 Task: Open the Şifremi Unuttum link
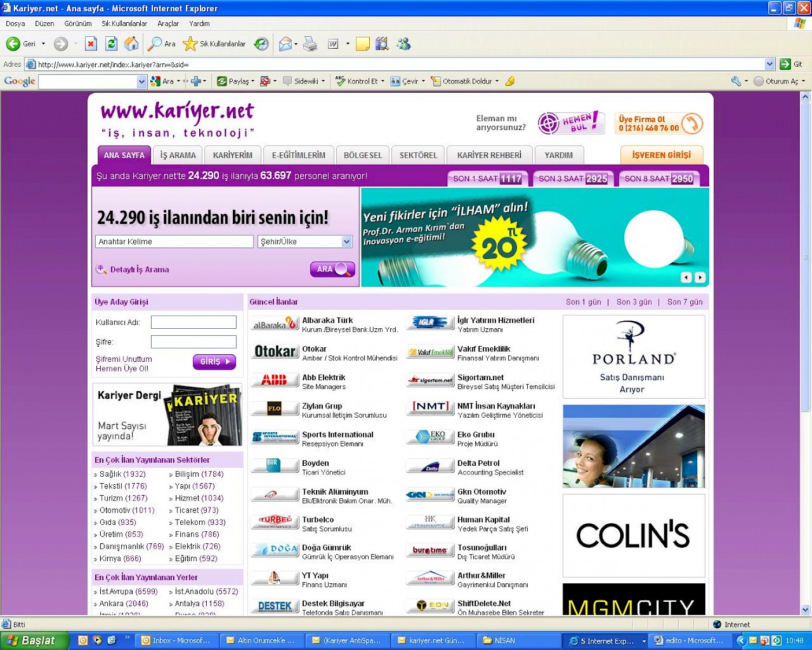click(124, 359)
